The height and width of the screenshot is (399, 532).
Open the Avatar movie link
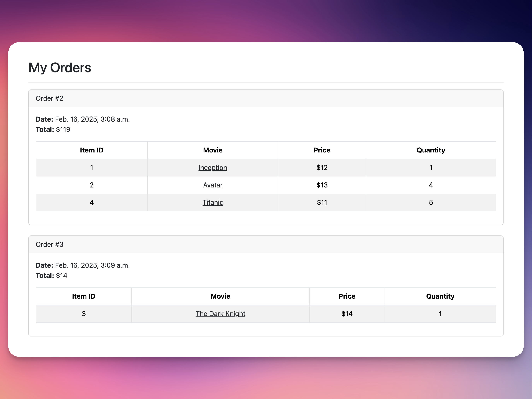pos(213,185)
